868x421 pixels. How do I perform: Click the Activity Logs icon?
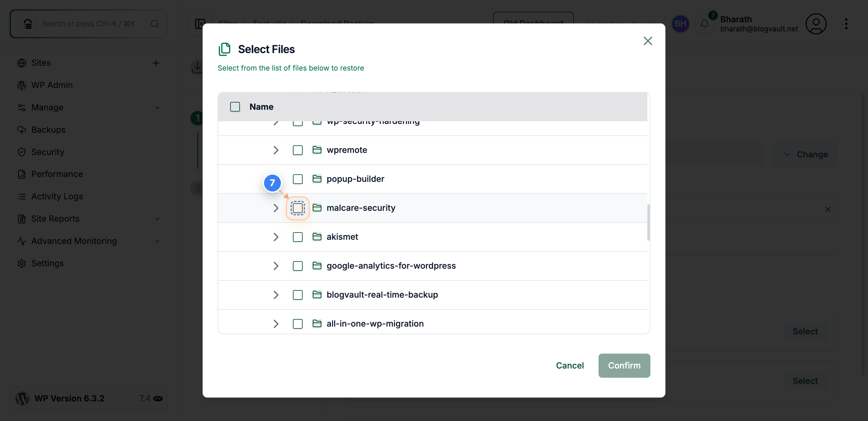(x=22, y=196)
